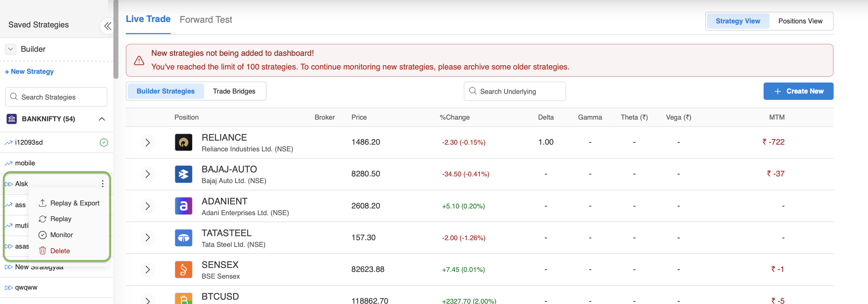Viewport: 868px width, 304px height.
Task: Click the RELIANCE company logo
Action: [x=184, y=142]
